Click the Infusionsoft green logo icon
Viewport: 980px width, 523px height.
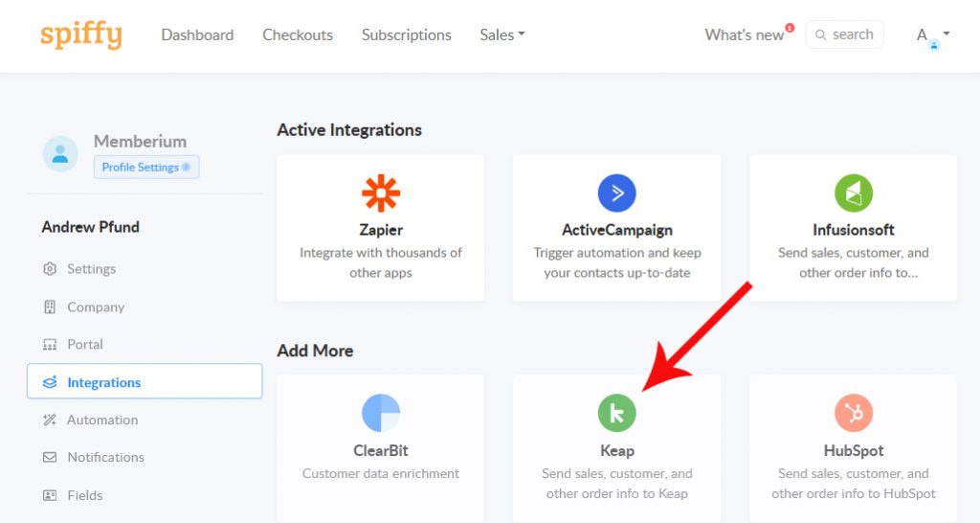pyautogui.click(x=853, y=193)
